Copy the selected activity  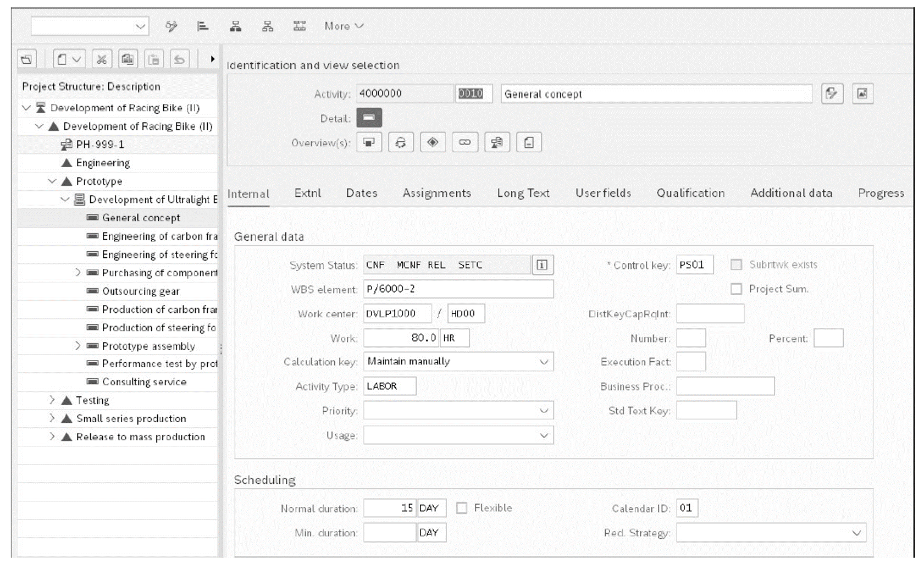(128, 58)
